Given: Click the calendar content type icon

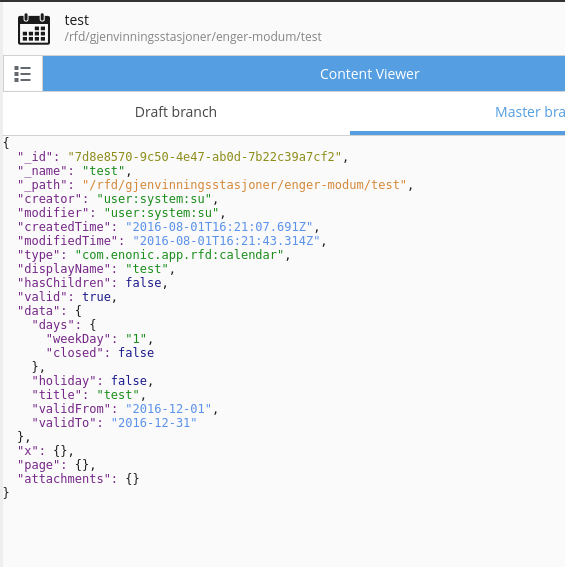Looking at the screenshot, I should click(34, 29).
